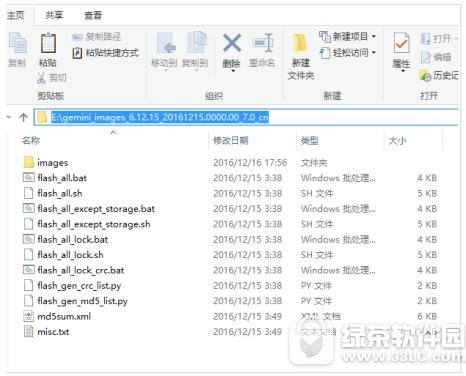Click the 复制 copy icon

point(17,43)
